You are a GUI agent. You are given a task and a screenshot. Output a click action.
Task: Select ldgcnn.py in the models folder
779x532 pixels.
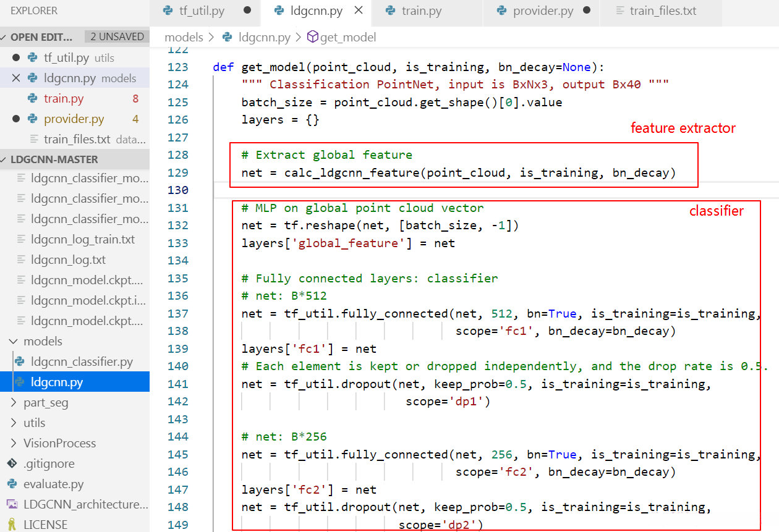[75, 382]
